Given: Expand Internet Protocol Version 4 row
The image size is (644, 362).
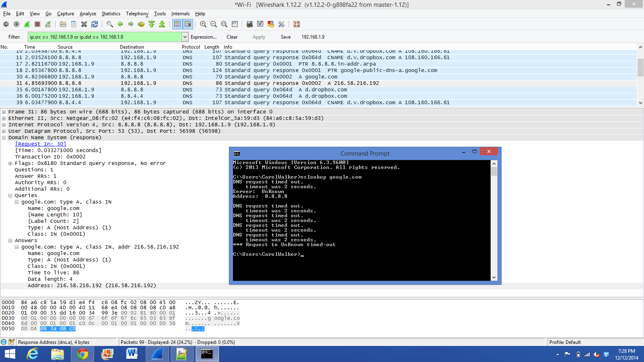Looking at the screenshot, I should (x=4, y=125).
